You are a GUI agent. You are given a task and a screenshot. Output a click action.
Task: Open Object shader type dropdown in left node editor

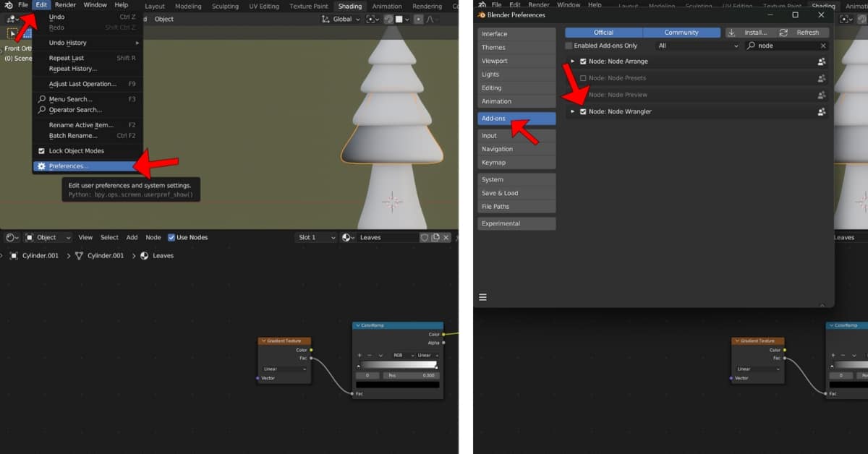48,237
